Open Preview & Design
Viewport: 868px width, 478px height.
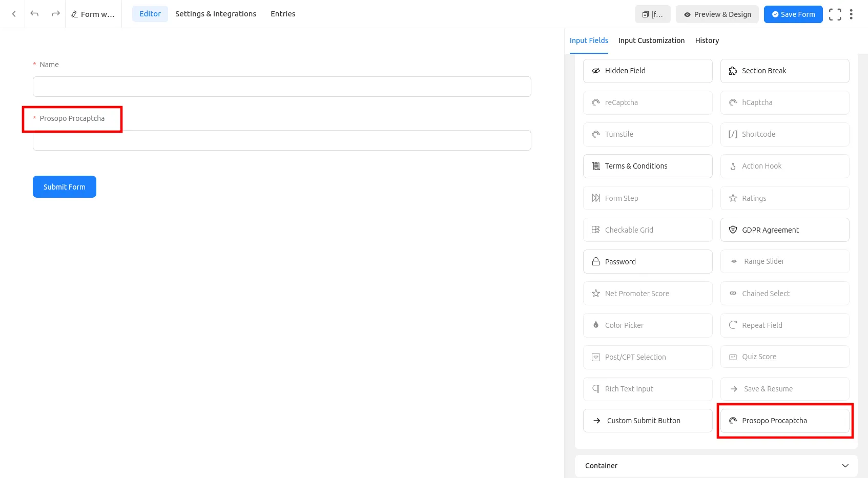point(717,14)
